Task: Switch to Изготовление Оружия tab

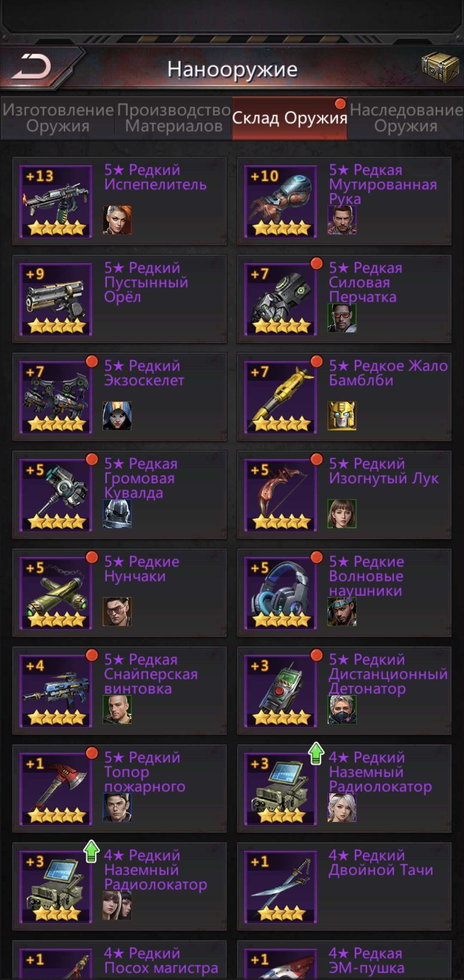Action: tap(58, 118)
